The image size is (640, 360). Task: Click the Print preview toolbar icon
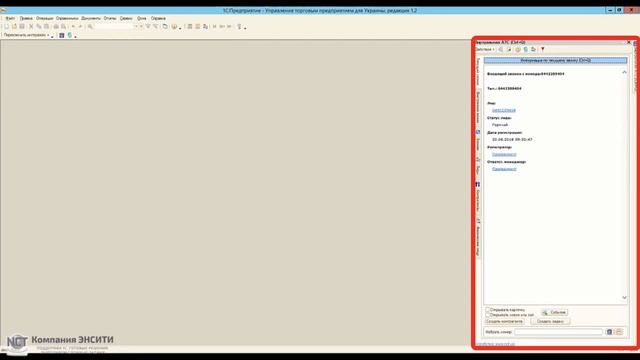[63, 27]
